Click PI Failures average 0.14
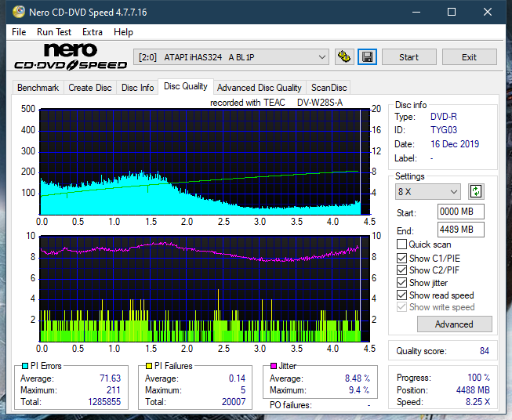This screenshot has height=420, width=512. point(237,378)
